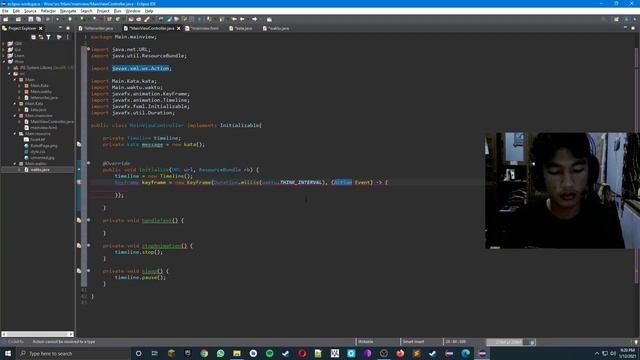This screenshot has width=640, height=360.
Task: Collapse the Main.Kata package containing kata.java
Action: point(15,104)
